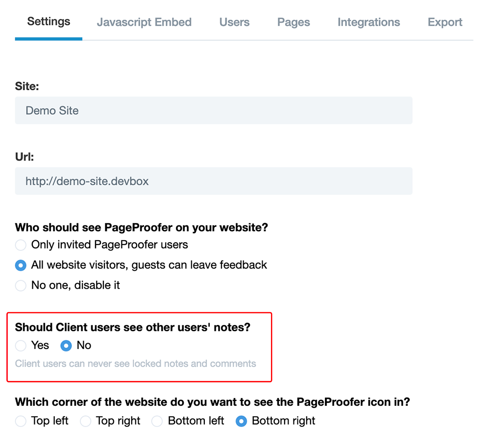Select "Only invited PageProofer users" radio option

21,245
